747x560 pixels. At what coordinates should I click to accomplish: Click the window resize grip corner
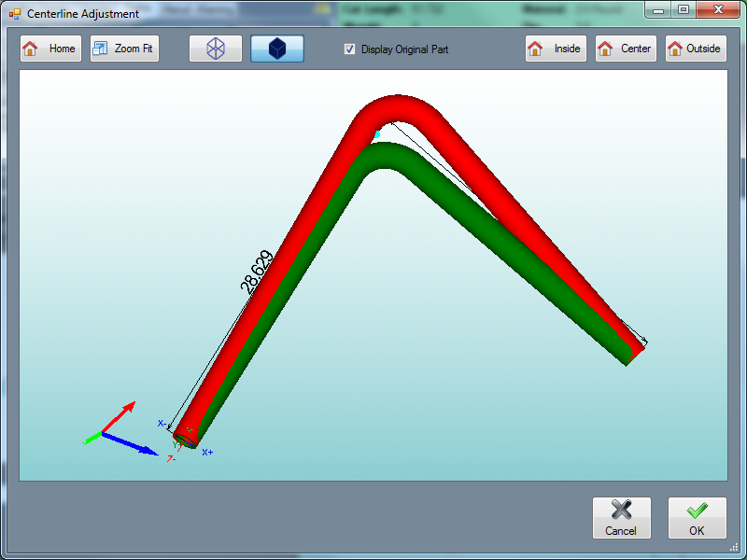733,547
